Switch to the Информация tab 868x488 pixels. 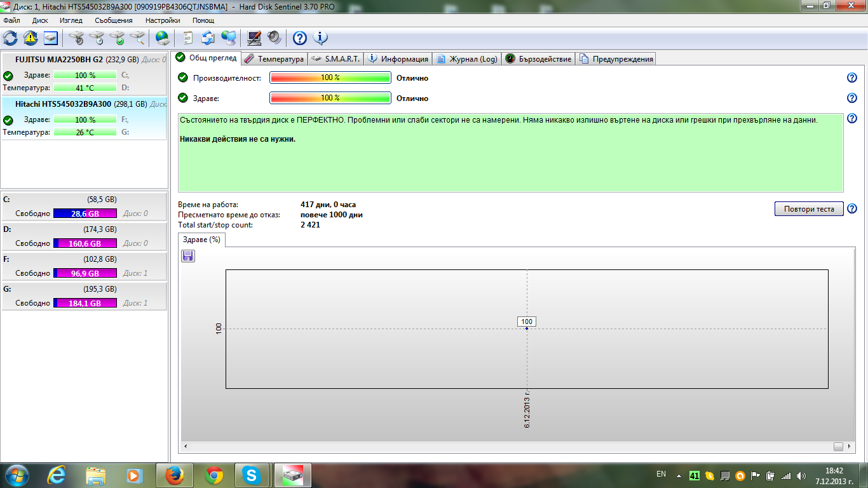pos(398,58)
